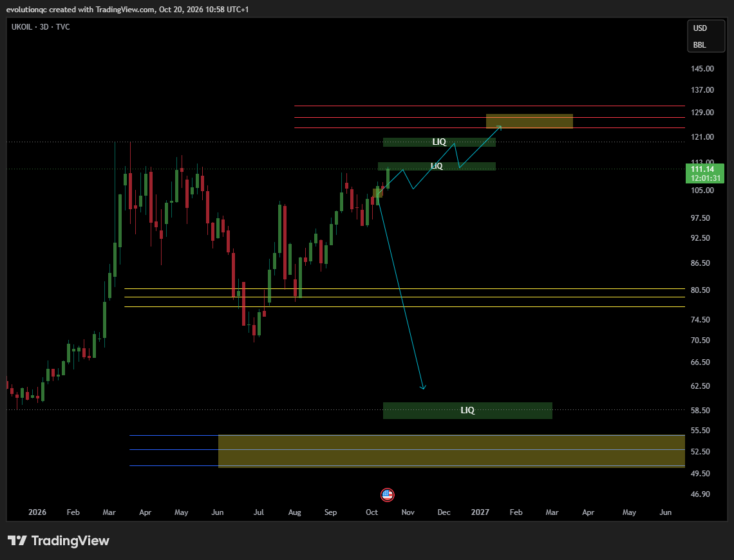Click the 2026 label on time axis
The image size is (734, 560).
[x=37, y=512]
